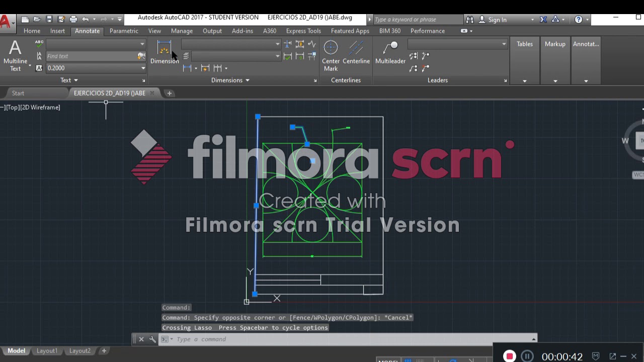Click the Dimension Break icon
This screenshot has height=362, width=644.
coord(288,44)
